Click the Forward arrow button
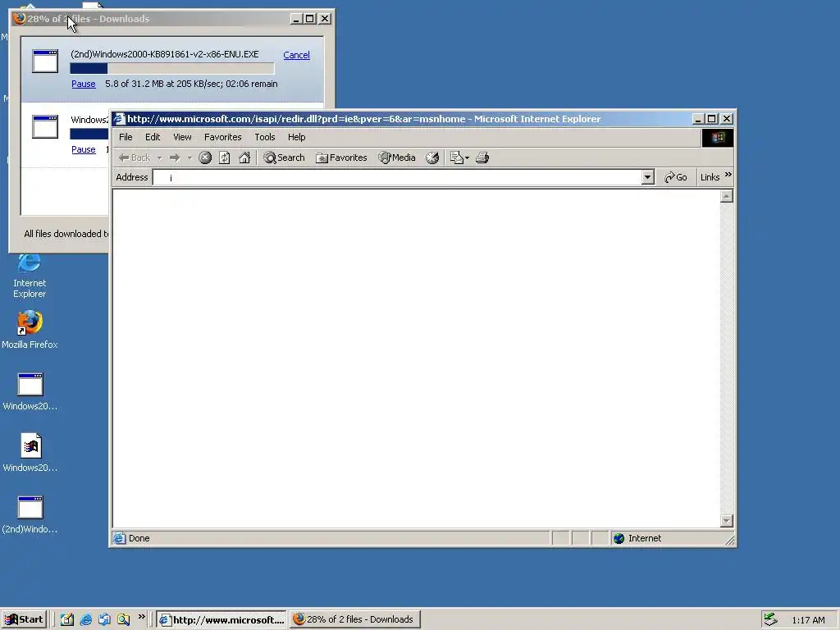This screenshot has width=840, height=630. (x=175, y=157)
